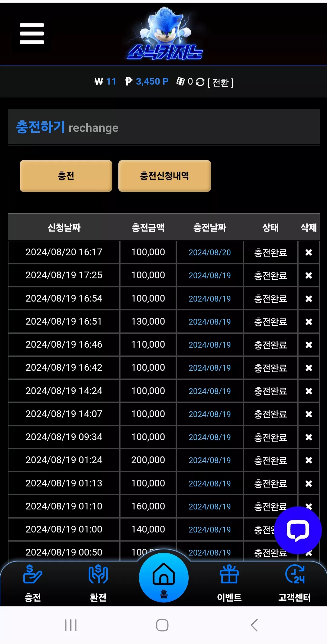Tap the Sonic casino logo

[x=165, y=33]
